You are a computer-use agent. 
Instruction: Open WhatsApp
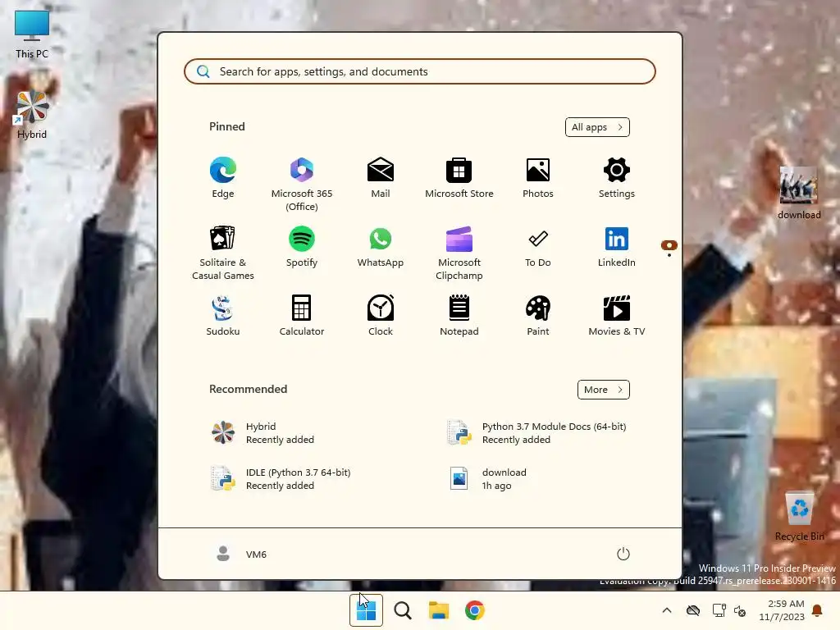381,247
